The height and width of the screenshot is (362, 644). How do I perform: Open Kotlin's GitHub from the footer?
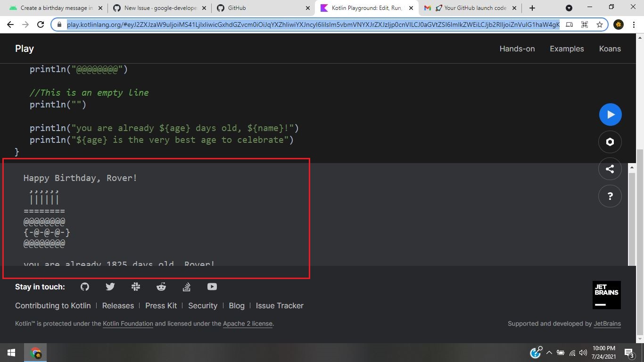84,287
